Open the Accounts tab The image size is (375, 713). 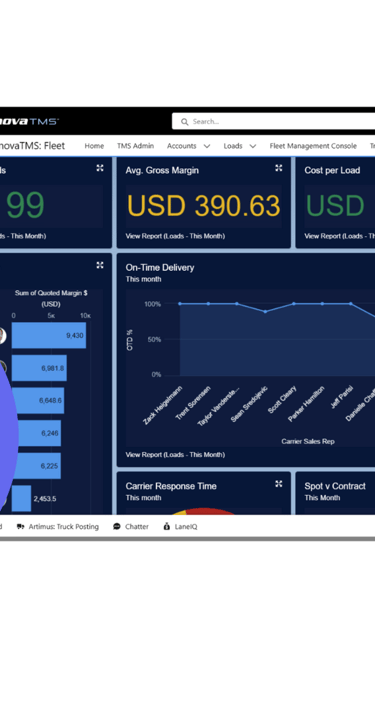tap(181, 146)
